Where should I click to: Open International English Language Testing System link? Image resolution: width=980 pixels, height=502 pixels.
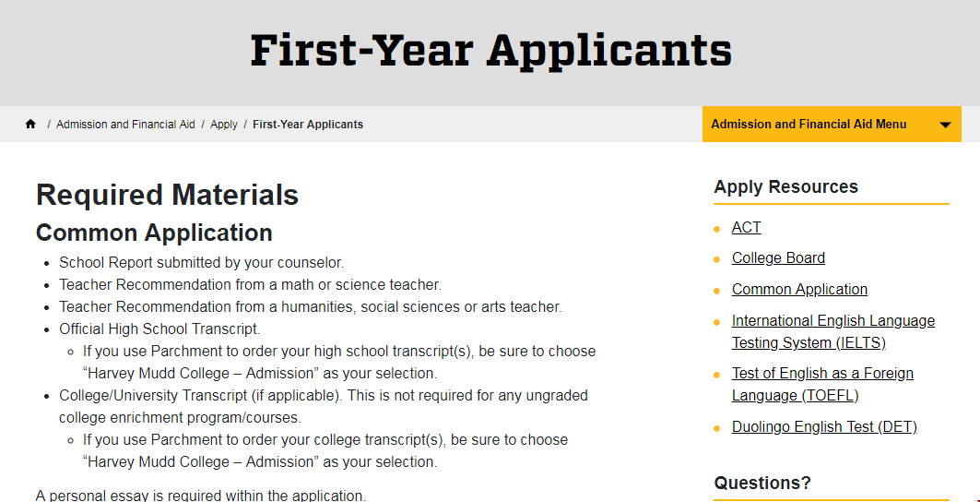tap(832, 331)
